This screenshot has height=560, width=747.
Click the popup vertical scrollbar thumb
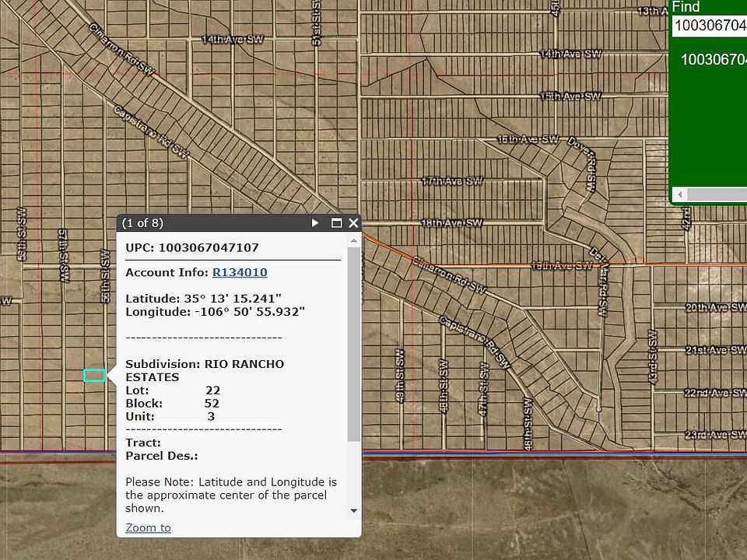354,342
